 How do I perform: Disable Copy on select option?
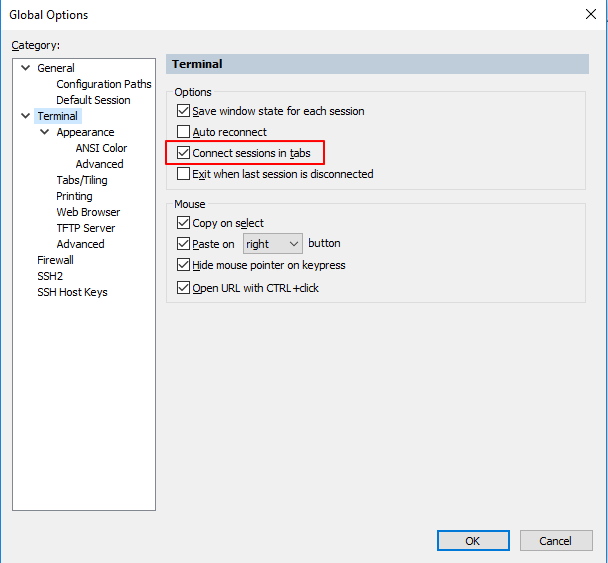click(x=183, y=223)
